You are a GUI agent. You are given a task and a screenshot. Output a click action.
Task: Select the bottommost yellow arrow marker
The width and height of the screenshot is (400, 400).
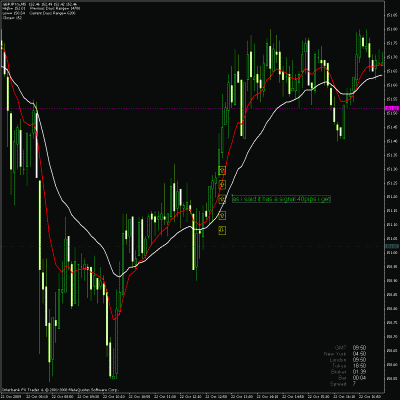[222, 230]
